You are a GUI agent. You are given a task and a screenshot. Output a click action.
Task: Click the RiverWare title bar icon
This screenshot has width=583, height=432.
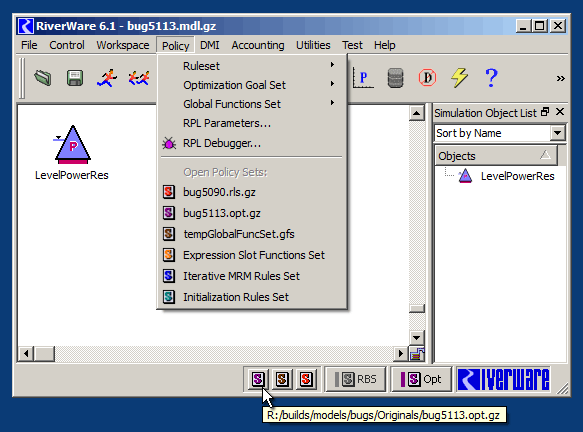[26, 26]
